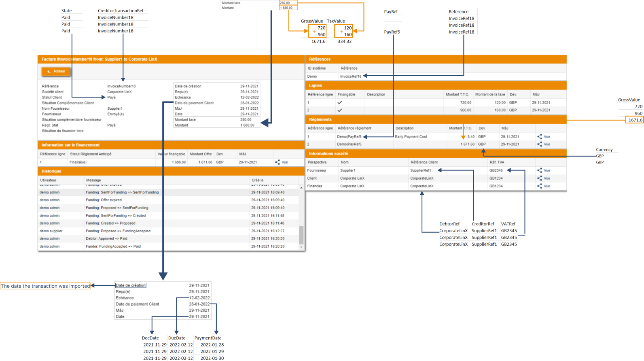Click share icon for second Règlements row

540,144
